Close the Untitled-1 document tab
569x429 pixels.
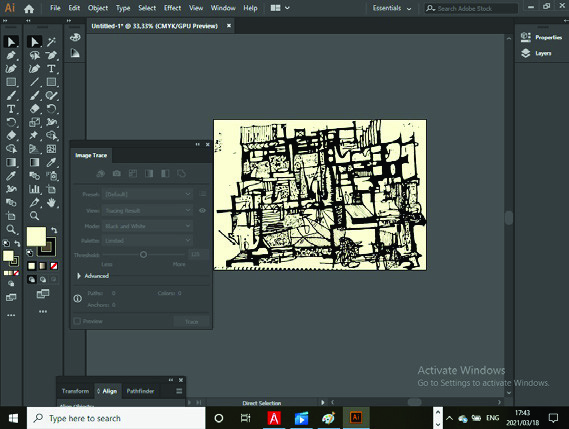tap(229, 26)
